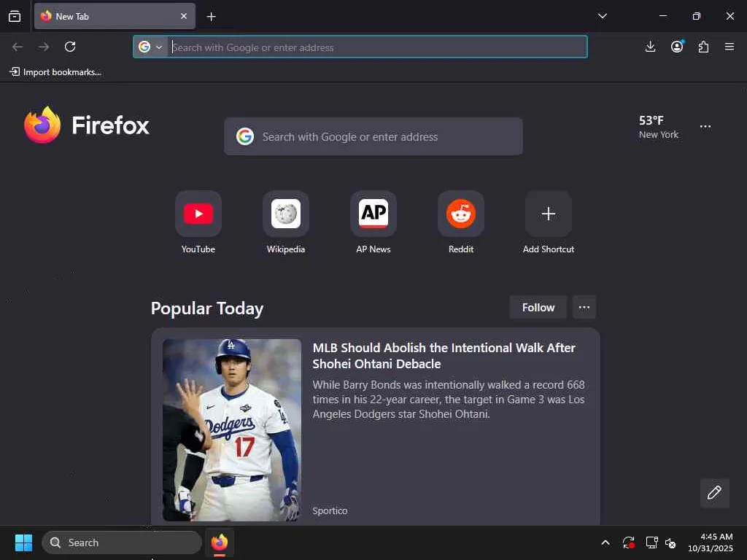Click the article summary about Barry Bonds
747x560 pixels.
click(x=449, y=400)
